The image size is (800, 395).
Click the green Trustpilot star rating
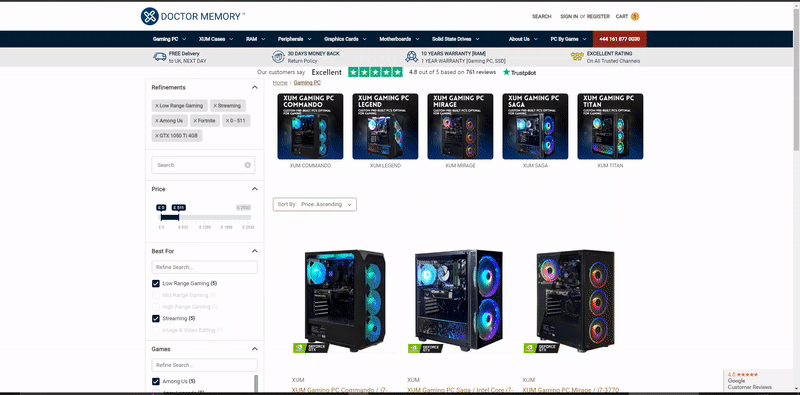pos(375,72)
